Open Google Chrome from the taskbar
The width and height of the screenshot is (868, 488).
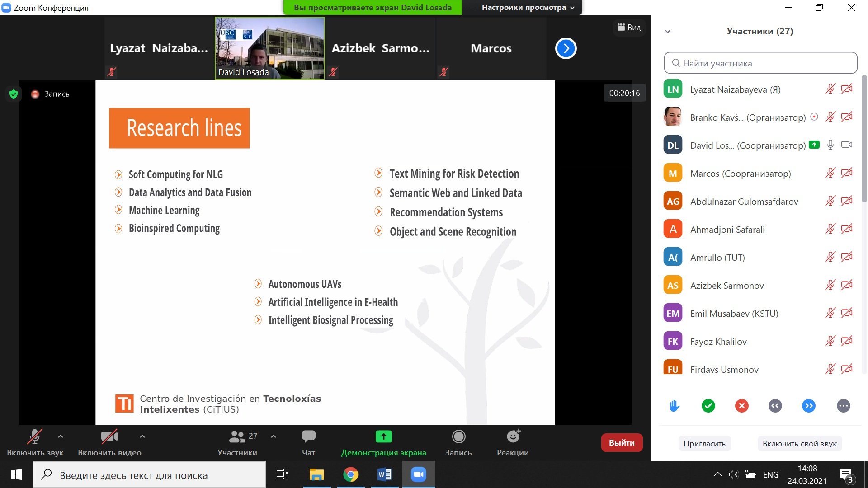(x=351, y=474)
